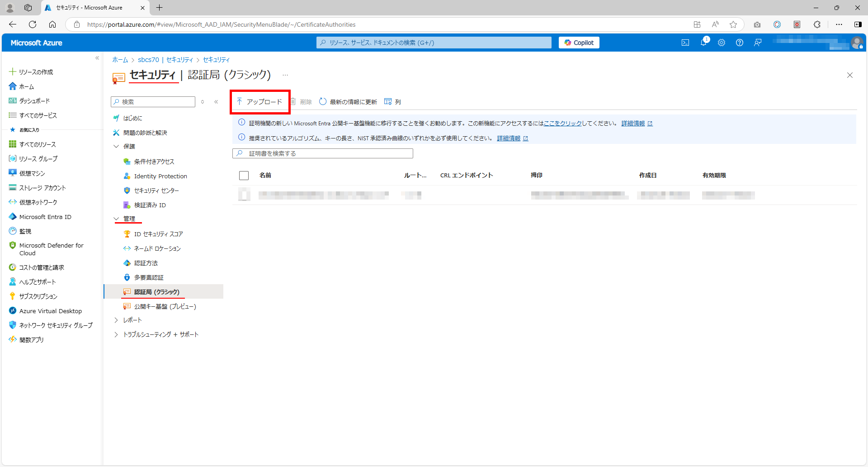Viewport: 868px width, 467px height.
Task: Open ストレージ アカウント in sidebar
Action: point(42,188)
